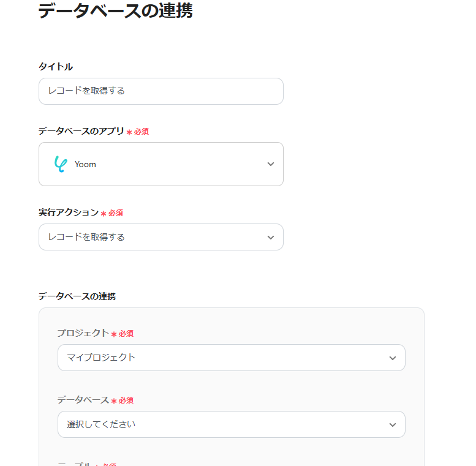The image size is (476, 466).
Task: Open the 実行アクション dropdown arrow
Action: point(271,238)
